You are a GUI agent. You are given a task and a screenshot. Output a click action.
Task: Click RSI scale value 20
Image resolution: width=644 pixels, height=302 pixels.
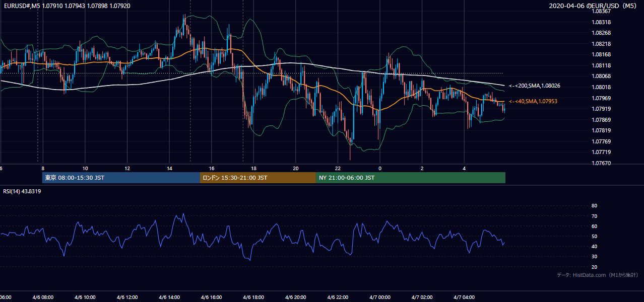(x=594, y=267)
